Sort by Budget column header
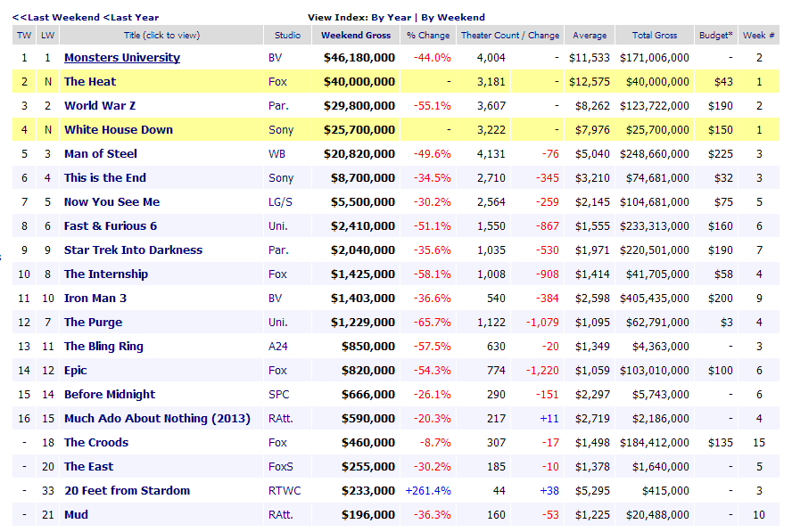 715,36
